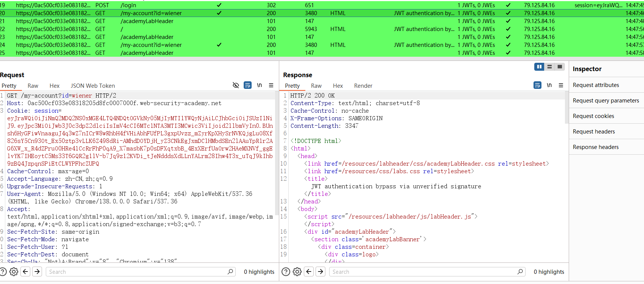Toggle \n newline display in Response editor
The height and width of the screenshot is (284, 644).
[549, 85]
